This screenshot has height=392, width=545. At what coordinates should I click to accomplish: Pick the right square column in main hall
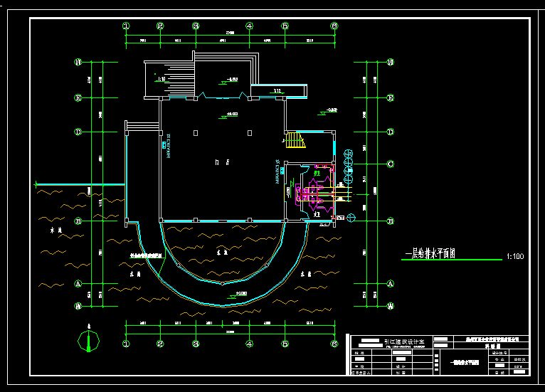click(250, 133)
